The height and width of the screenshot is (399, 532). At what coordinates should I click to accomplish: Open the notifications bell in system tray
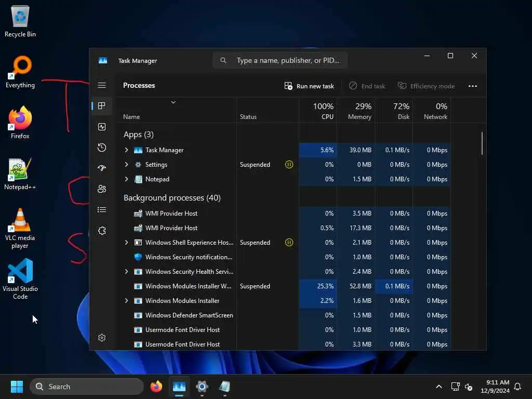[517, 387]
